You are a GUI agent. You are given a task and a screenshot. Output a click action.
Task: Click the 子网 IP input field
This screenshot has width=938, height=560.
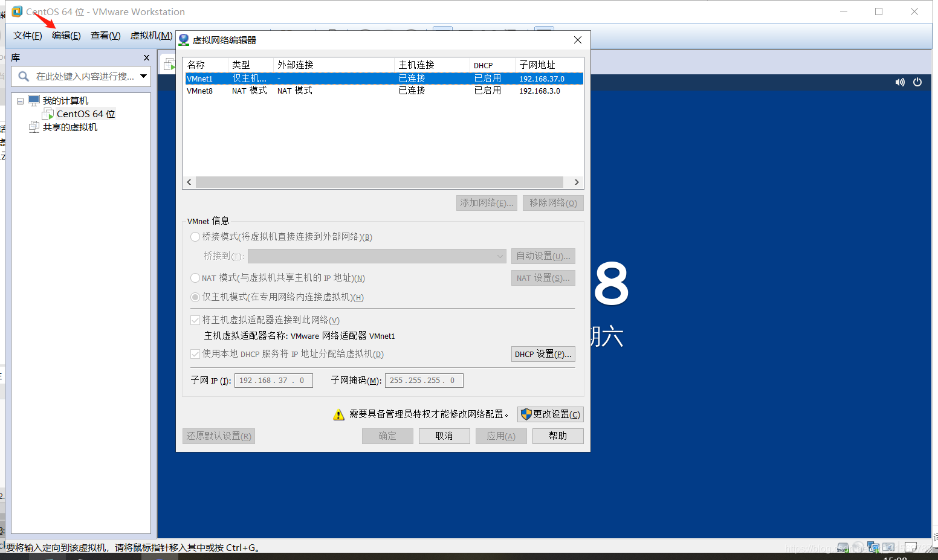(x=274, y=381)
